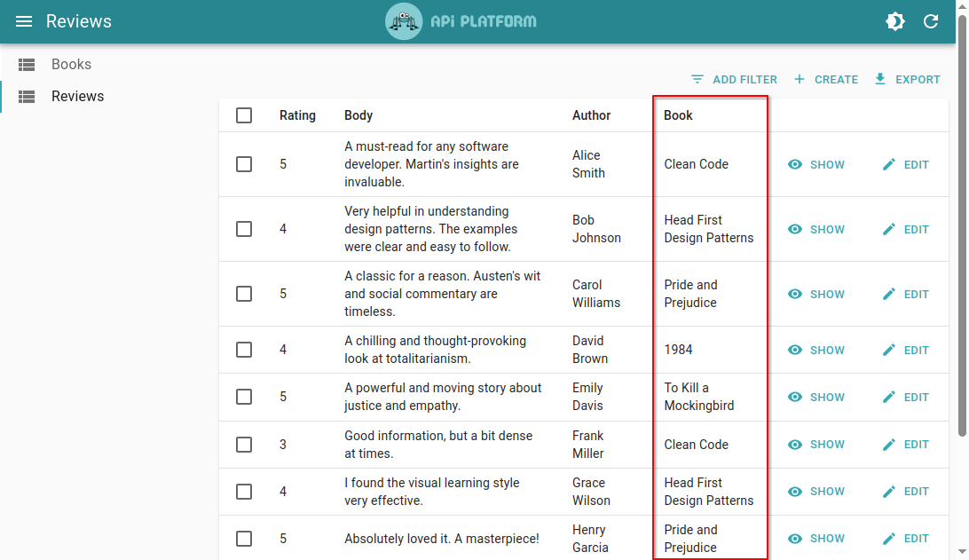Click the plus icon beside Create
969x560 pixels.
(x=799, y=79)
